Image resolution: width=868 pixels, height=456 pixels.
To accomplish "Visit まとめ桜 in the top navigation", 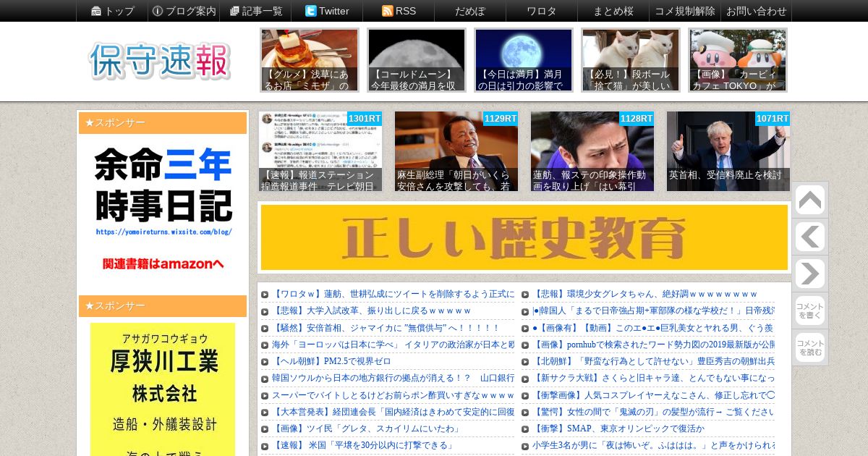I will [613, 11].
